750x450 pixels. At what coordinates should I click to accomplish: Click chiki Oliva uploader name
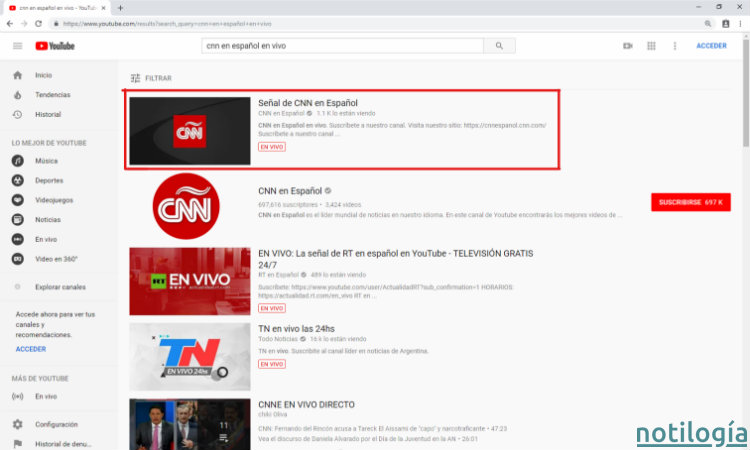coord(273,415)
